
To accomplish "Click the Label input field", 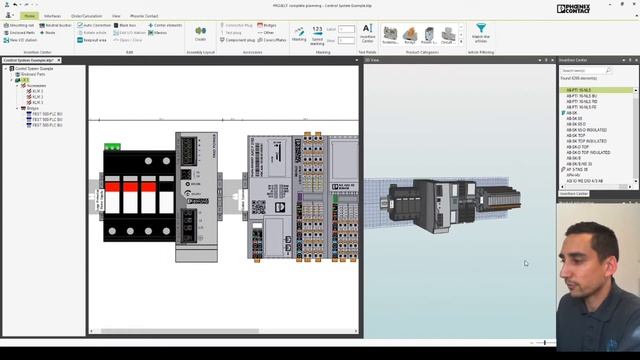I will pos(346,29).
